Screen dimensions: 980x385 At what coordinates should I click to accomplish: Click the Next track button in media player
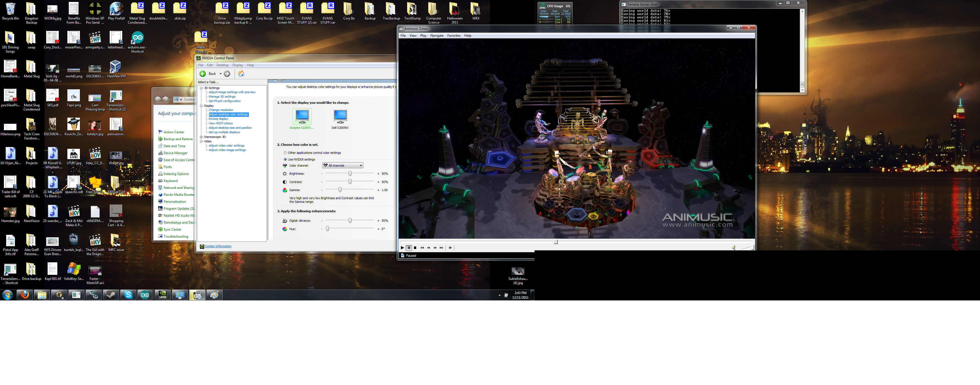[x=442, y=248]
